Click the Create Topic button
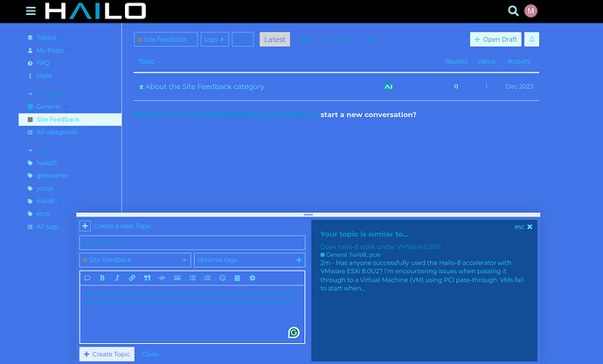 click(x=107, y=354)
